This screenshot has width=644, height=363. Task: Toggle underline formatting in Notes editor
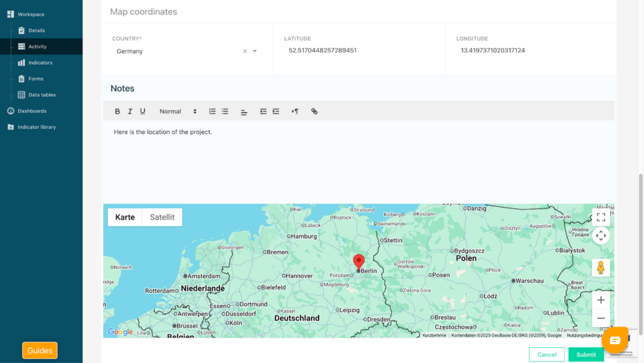click(x=143, y=111)
